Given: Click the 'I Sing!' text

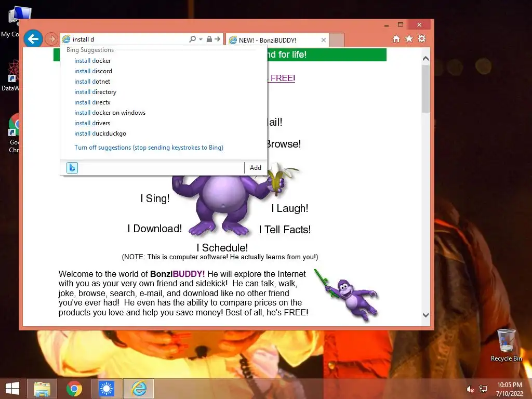Looking at the screenshot, I should [x=155, y=198].
